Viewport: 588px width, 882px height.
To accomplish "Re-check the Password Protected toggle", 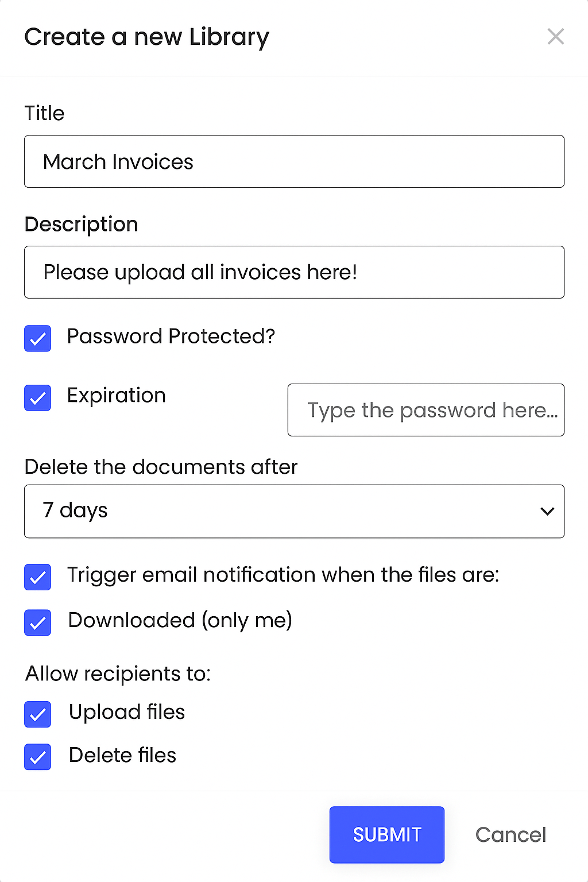I will pyautogui.click(x=37, y=339).
